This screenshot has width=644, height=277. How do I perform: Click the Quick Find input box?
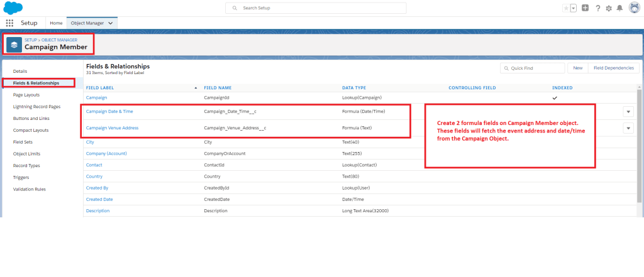coord(534,68)
